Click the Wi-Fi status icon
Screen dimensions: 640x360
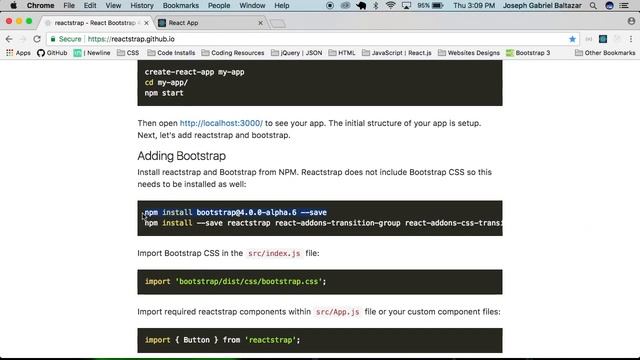click(391, 5)
